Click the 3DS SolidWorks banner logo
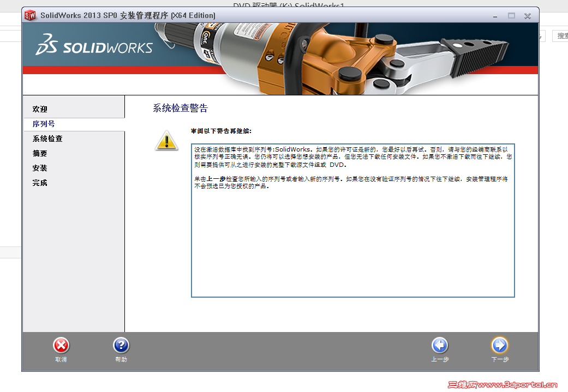This screenshot has height=392, width=568. point(94,45)
